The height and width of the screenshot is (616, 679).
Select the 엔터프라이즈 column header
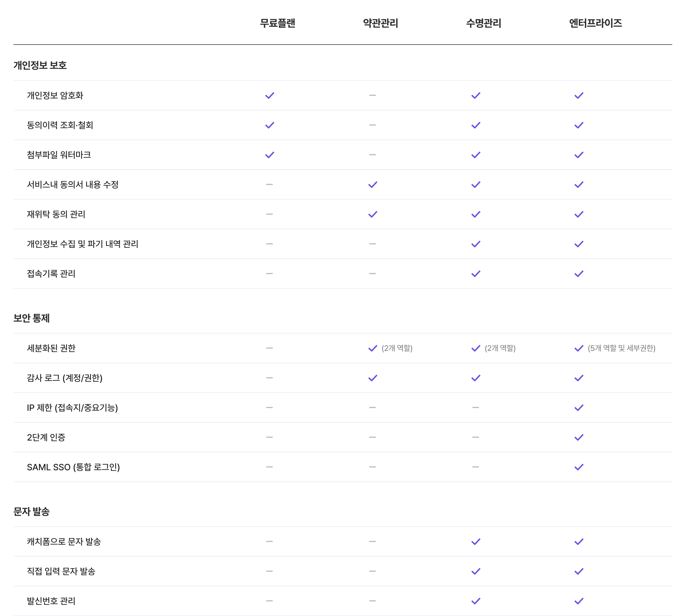[596, 23]
